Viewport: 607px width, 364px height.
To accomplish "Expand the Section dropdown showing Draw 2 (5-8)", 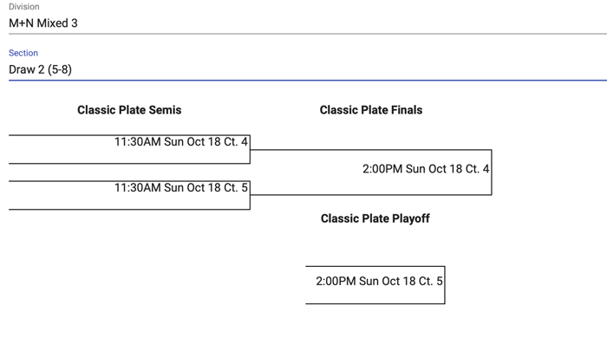I will click(303, 69).
